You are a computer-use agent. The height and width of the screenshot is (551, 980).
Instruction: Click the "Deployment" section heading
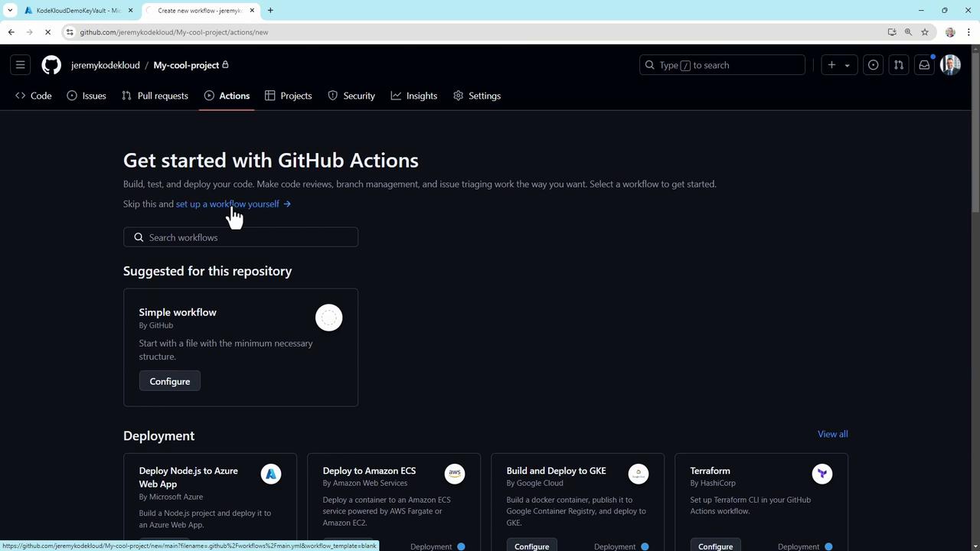coord(158,435)
